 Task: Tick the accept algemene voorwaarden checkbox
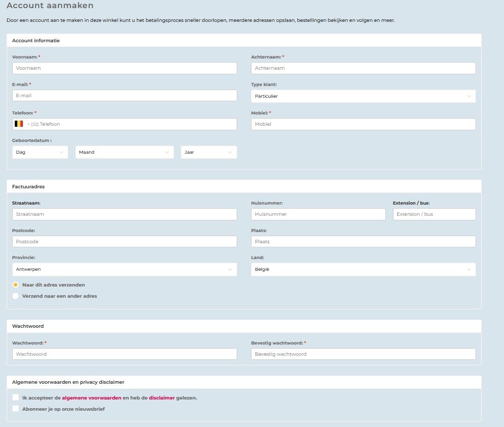tap(16, 397)
